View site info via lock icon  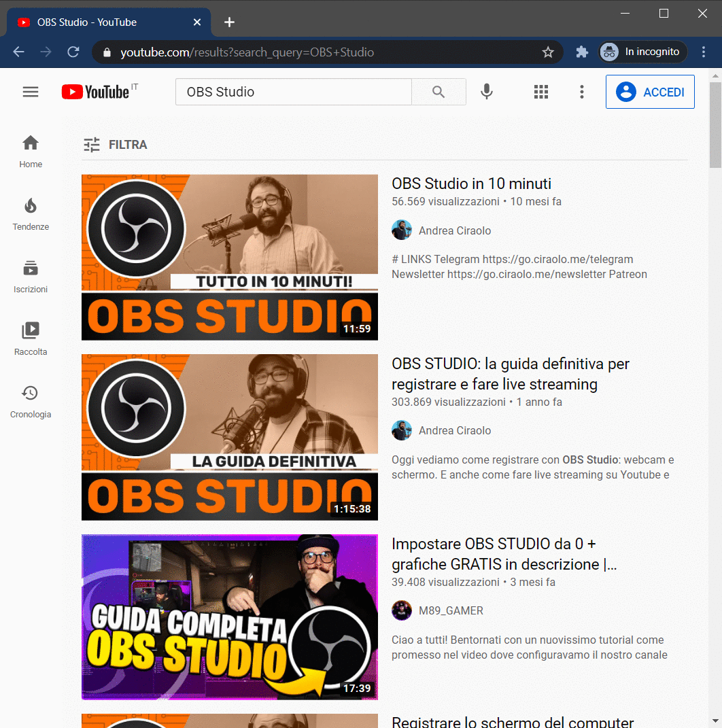click(107, 52)
